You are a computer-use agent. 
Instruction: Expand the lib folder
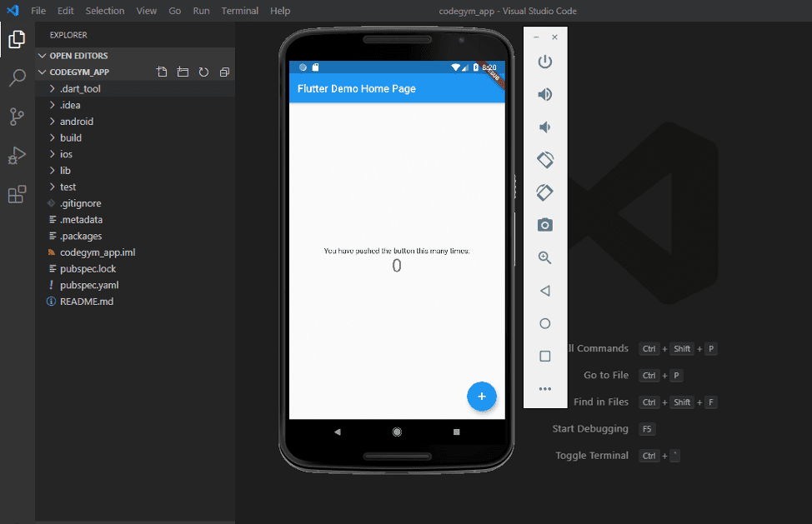click(x=65, y=171)
